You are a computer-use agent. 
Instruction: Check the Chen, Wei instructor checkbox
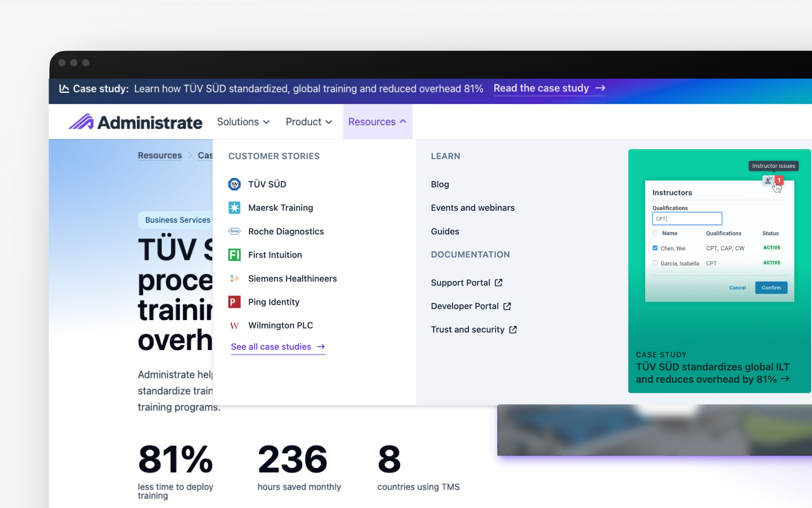coord(655,248)
